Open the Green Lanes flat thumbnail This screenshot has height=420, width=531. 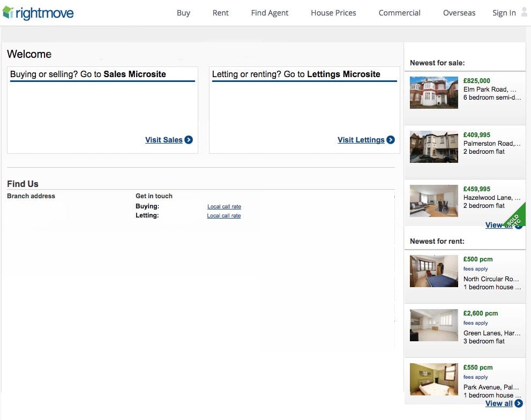pos(433,325)
